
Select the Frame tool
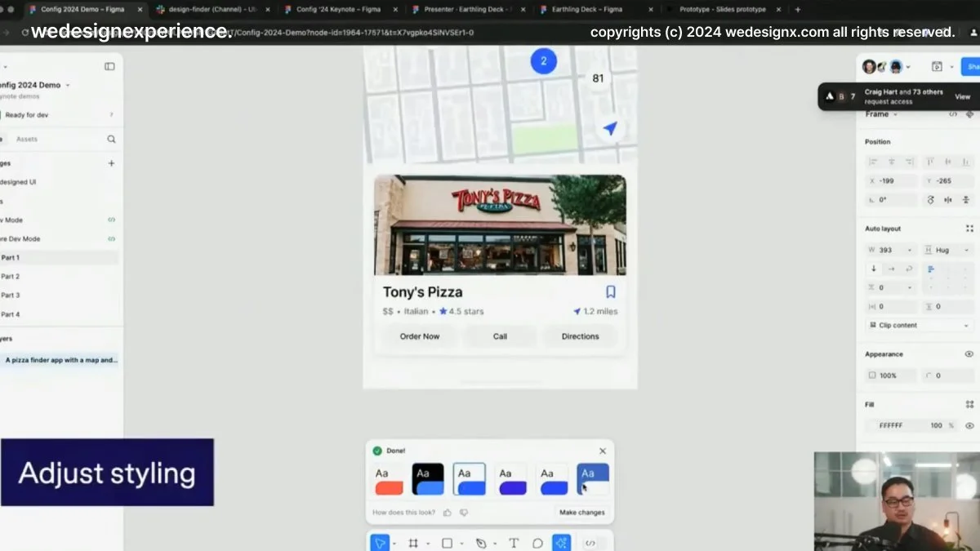tap(413, 543)
